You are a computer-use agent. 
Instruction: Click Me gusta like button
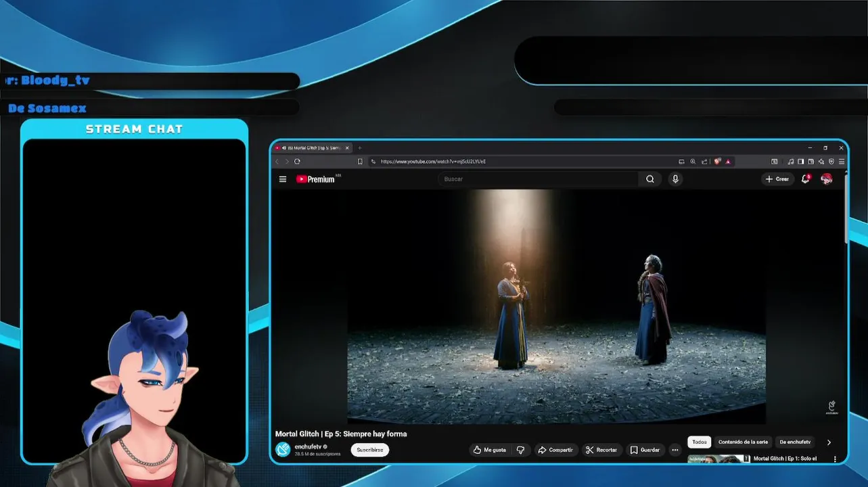point(490,450)
